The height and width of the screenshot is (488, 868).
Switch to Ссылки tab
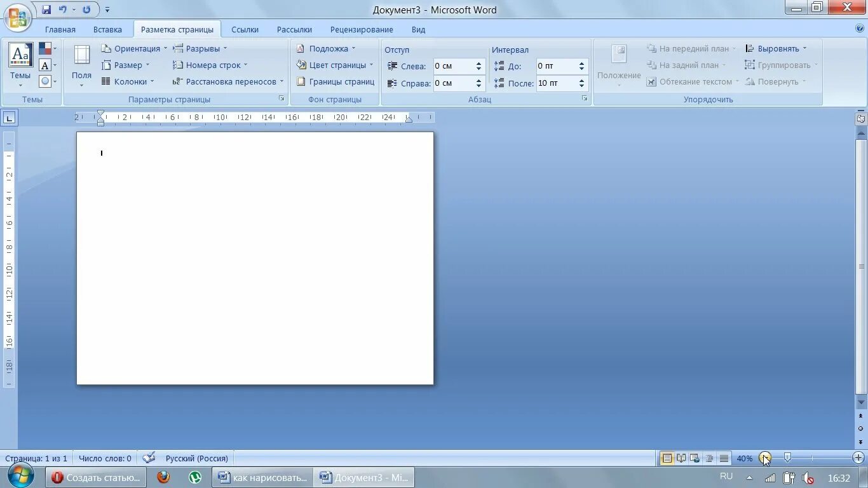245,29
